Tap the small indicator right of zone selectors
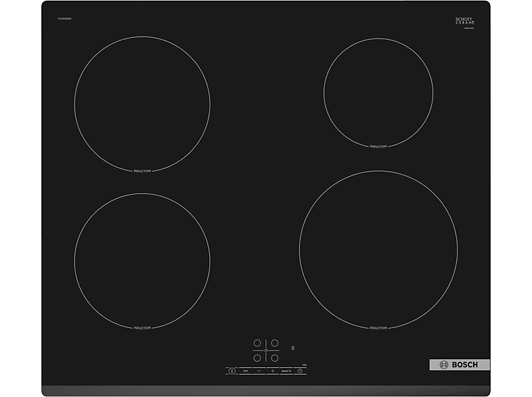This screenshot has width=532, height=397. 293,348
